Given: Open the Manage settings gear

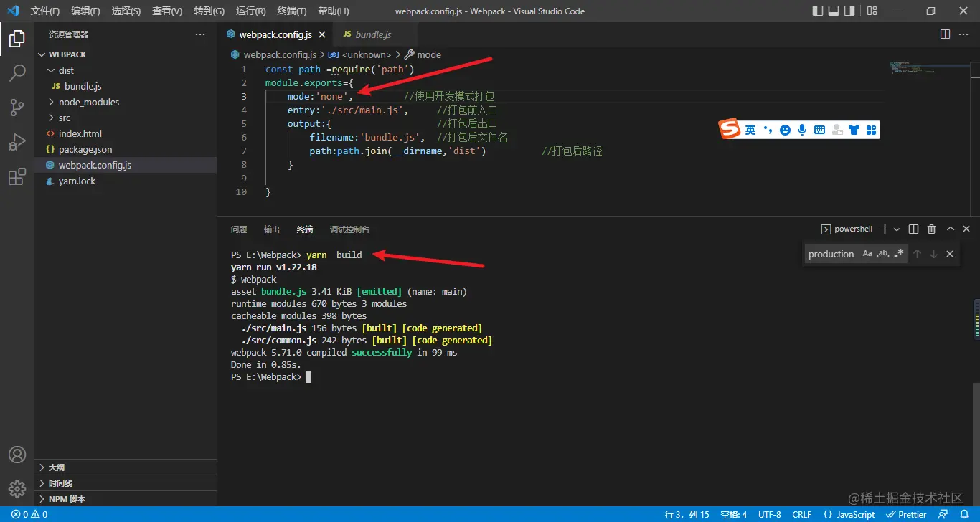Looking at the screenshot, I should (17, 489).
